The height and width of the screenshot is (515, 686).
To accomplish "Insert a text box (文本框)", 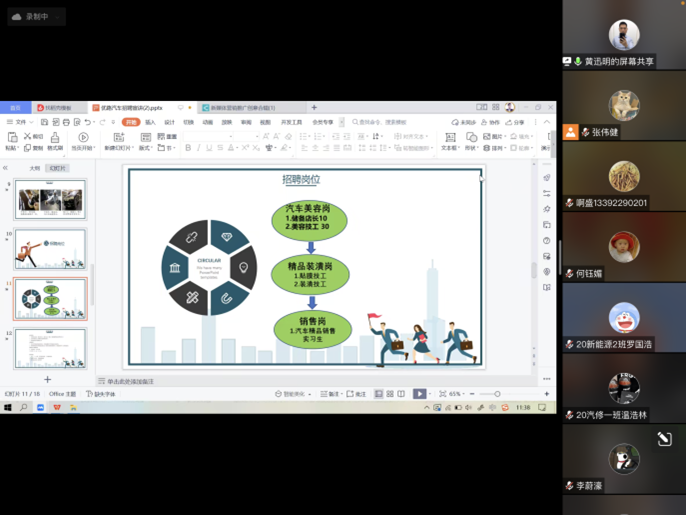I will tap(449, 141).
